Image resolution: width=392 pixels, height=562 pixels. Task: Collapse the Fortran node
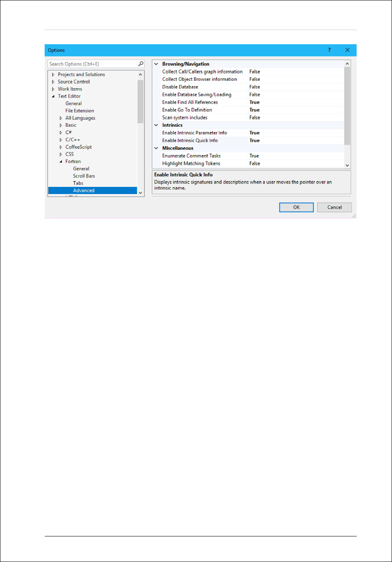point(61,162)
